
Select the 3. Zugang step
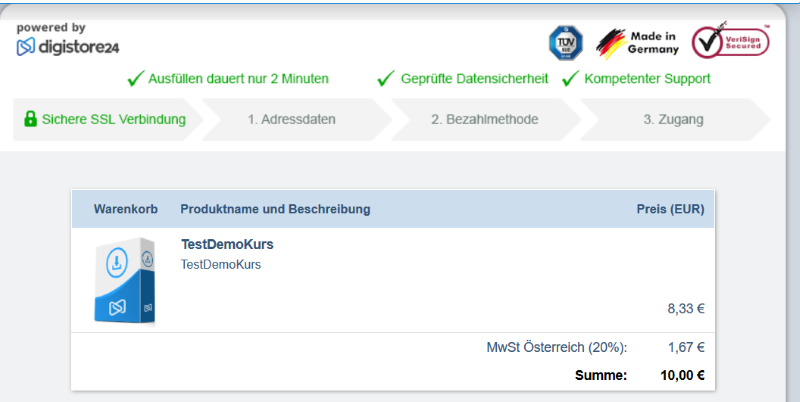(672, 120)
